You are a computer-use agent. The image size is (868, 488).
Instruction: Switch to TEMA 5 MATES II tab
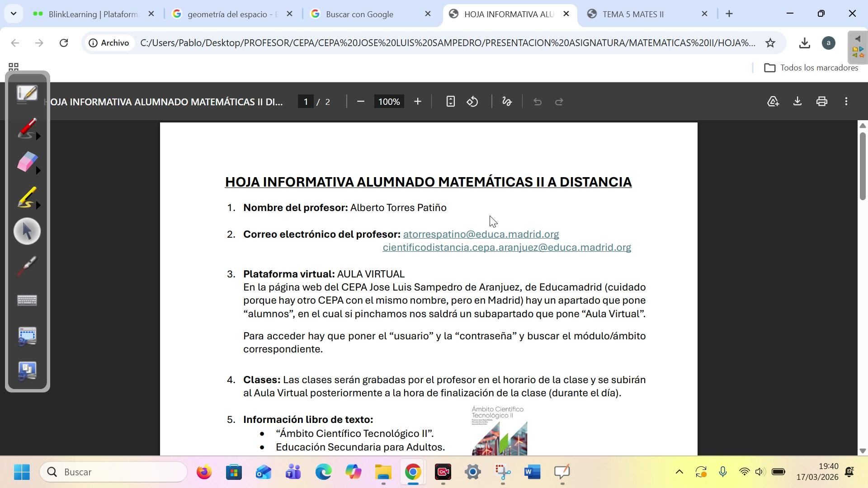[x=633, y=14]
